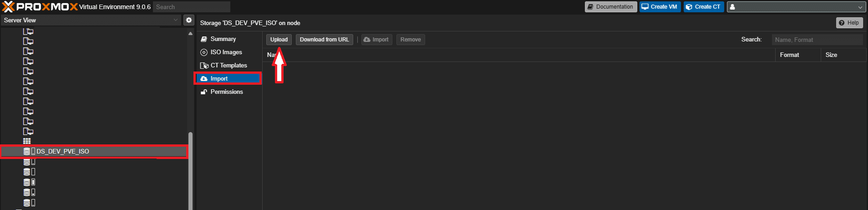Focus the Name, Format search field
This screenshot has height=210, width=868.
[x=817, y=40]
